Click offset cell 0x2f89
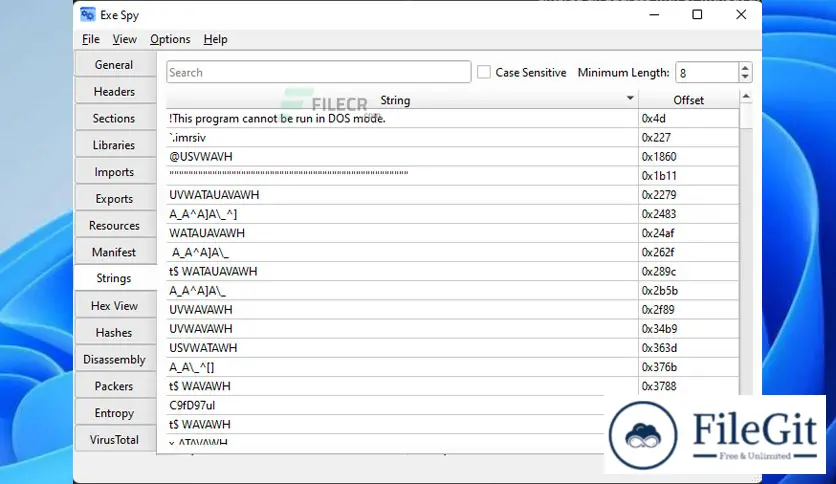Image resolution: width=836 pixels, height=484 pixels. 688,310
